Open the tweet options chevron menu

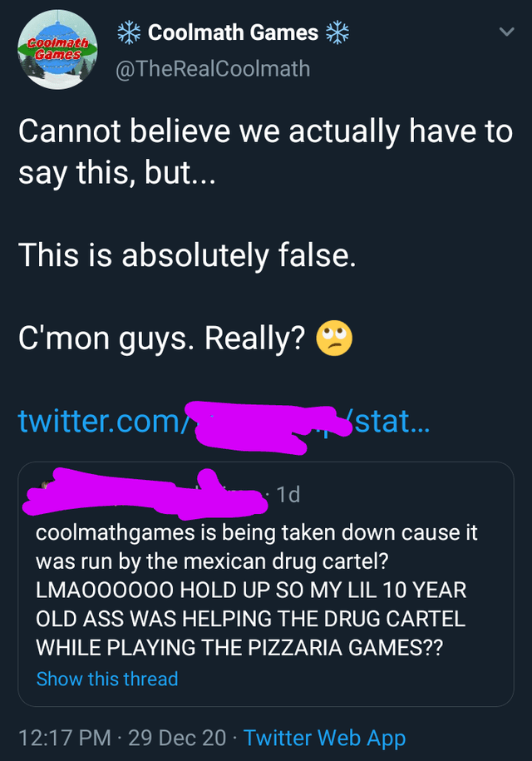tap(503, 32)
